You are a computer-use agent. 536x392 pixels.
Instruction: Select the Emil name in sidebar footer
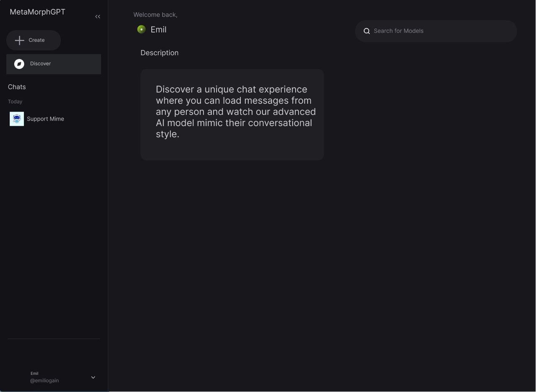coord(34,373)
